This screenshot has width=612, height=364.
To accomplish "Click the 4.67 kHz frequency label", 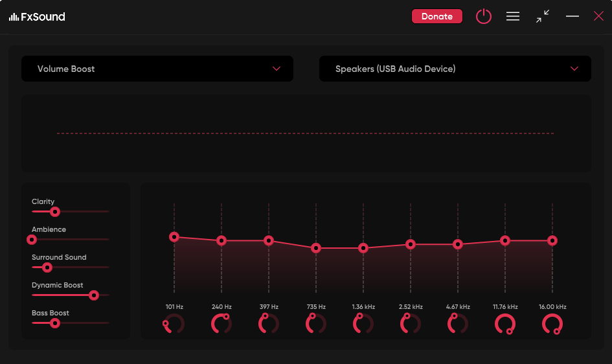I will click(458, 306).
